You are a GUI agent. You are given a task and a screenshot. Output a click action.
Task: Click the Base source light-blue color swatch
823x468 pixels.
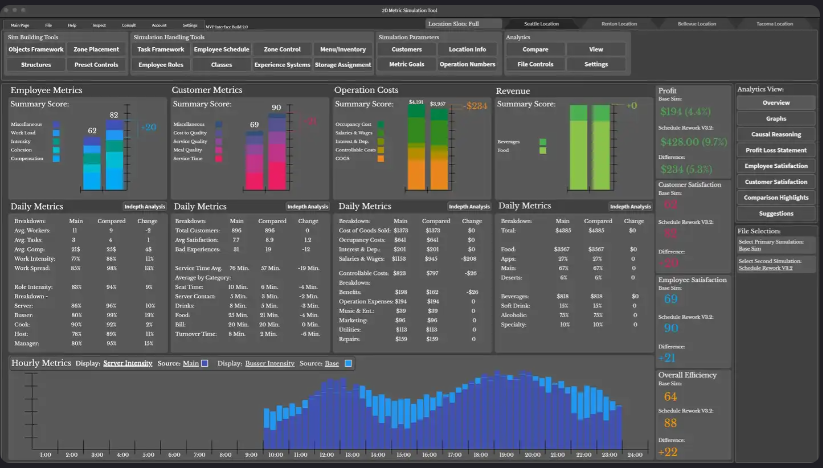pyautogui.click(x=348, y=363)
